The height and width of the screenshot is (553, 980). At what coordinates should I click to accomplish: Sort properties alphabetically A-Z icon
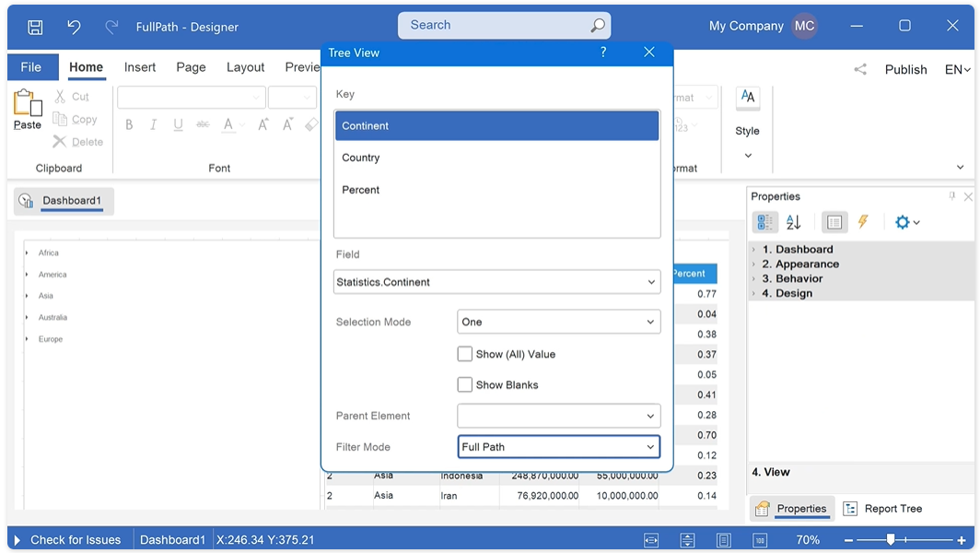tap(794, 222)
